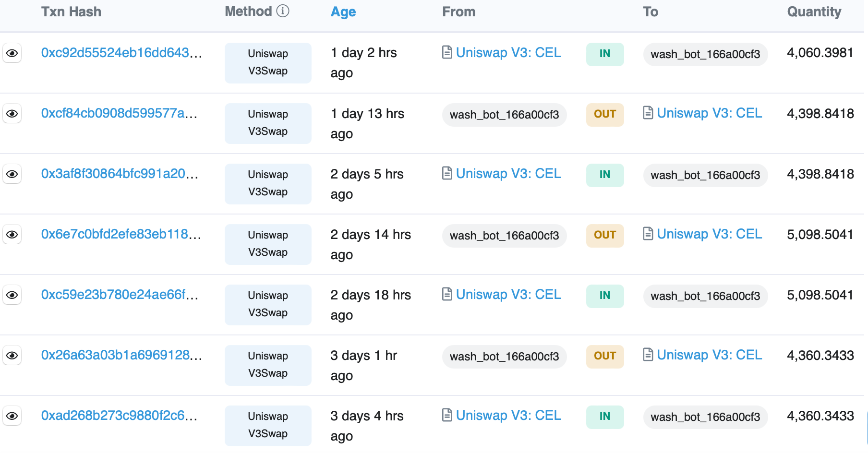The width and height of the screenshot is (868, 453).
Task: Click wash_bot_166a00cf3 sender tag, 1 day 13 hrs row
Action: click(504, 115)
